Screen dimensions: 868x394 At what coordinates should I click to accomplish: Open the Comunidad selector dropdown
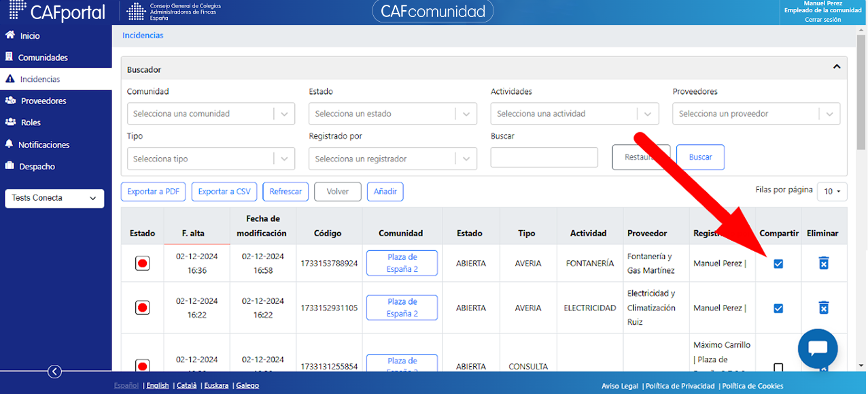coord(211,114)
